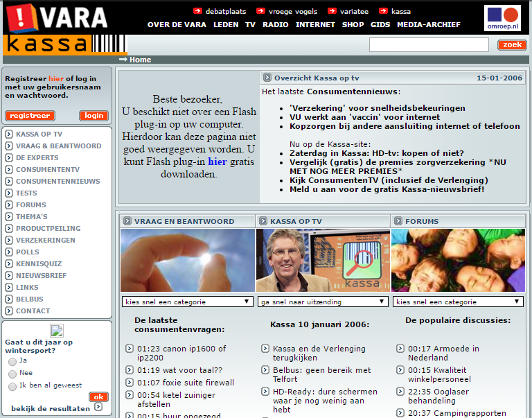Viewport: 532px width, 418px height.
Task: Open the GIDS menu item
Action: [x=380, y=24]
